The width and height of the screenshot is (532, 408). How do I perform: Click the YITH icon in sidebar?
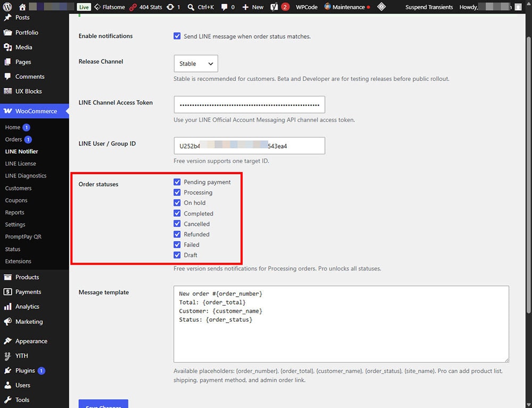coord(7,356)
